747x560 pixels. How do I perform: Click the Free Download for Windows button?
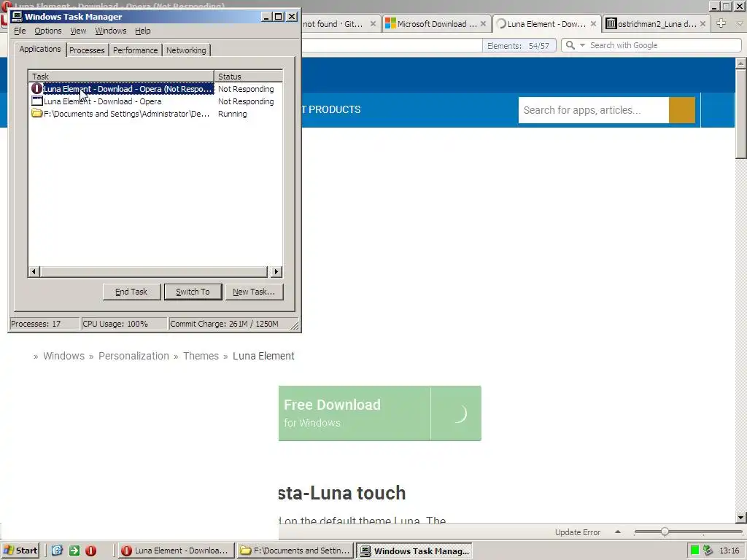pos(379,413)
